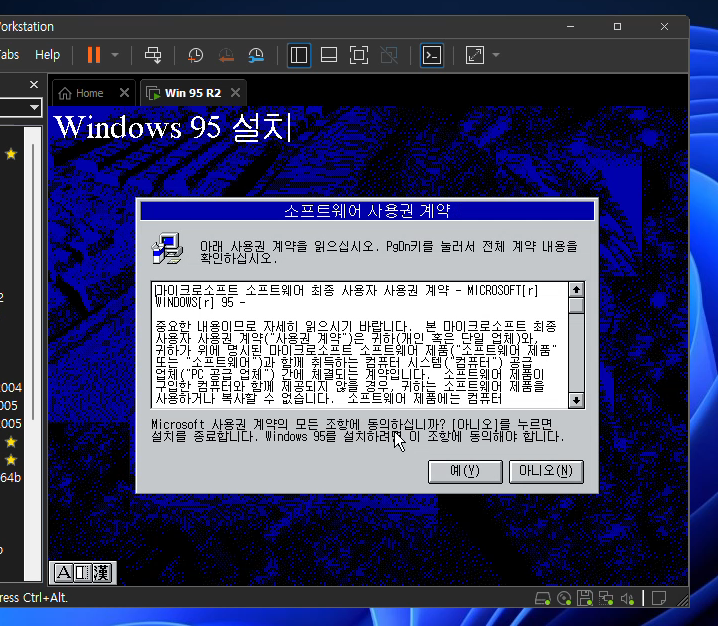Click the library item ending in 64b
The width and height of the screenshot is (718, 626).
[x=11, y=478]
